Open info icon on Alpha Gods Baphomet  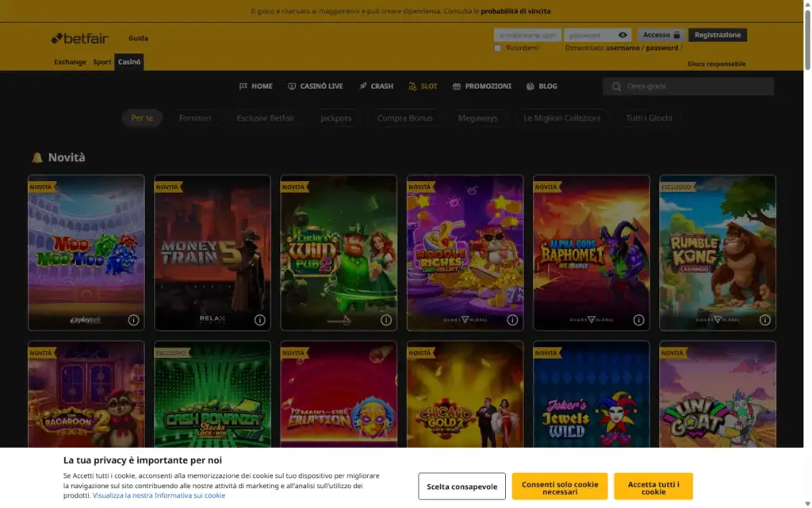(x=638, y=320)
